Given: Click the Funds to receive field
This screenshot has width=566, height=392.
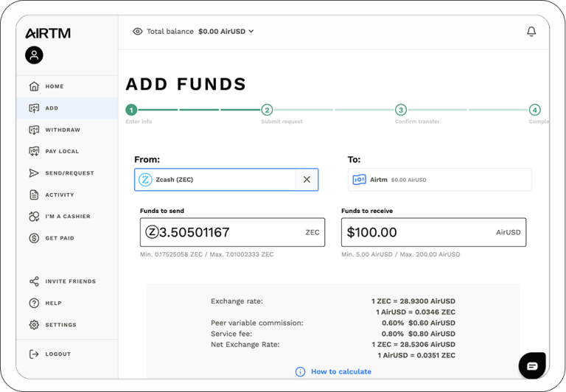Looking at the screenshot, I should 416,232.
